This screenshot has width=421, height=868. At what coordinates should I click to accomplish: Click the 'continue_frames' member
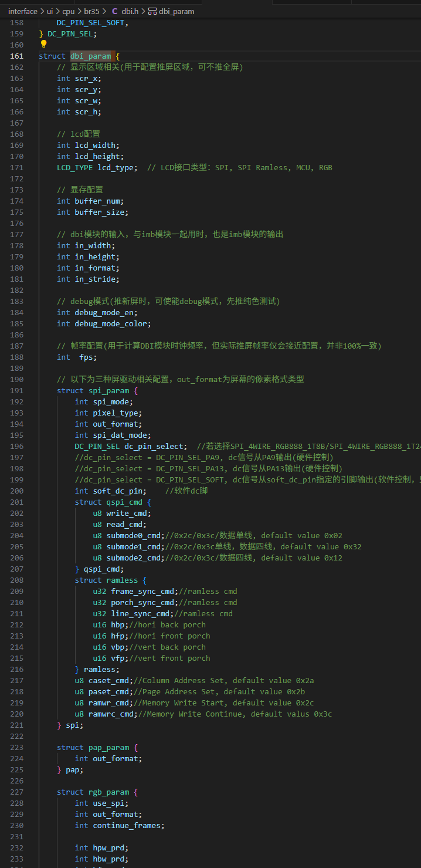pos(127,826)
